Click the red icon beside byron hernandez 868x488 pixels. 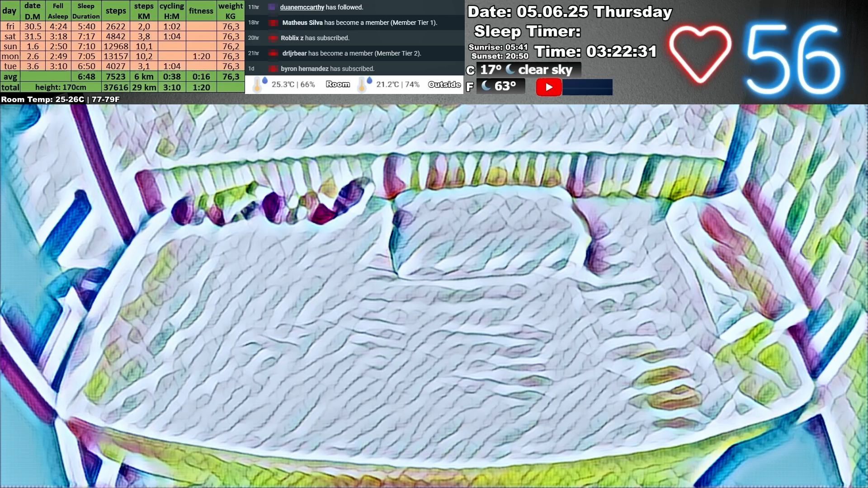273,69
